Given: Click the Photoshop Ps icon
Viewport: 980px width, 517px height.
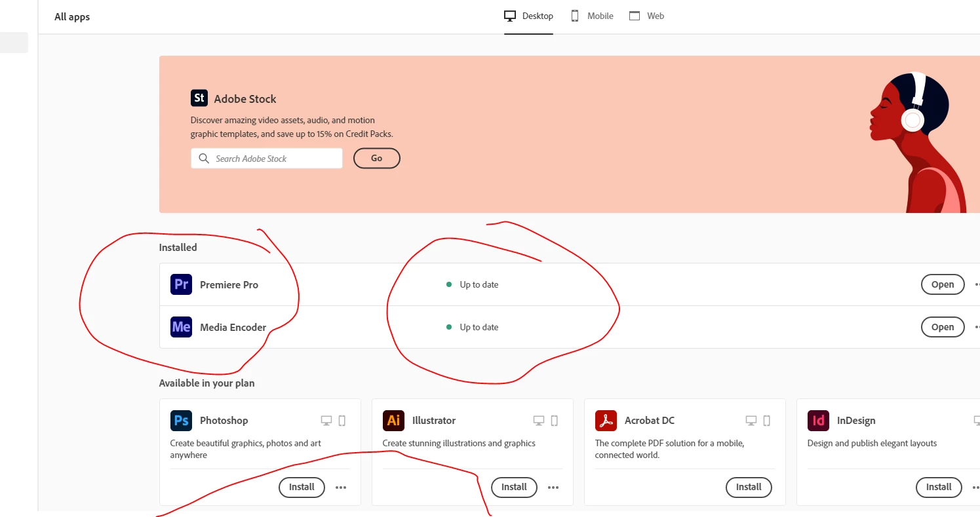Looking at the screenshot, I should 181,420.
